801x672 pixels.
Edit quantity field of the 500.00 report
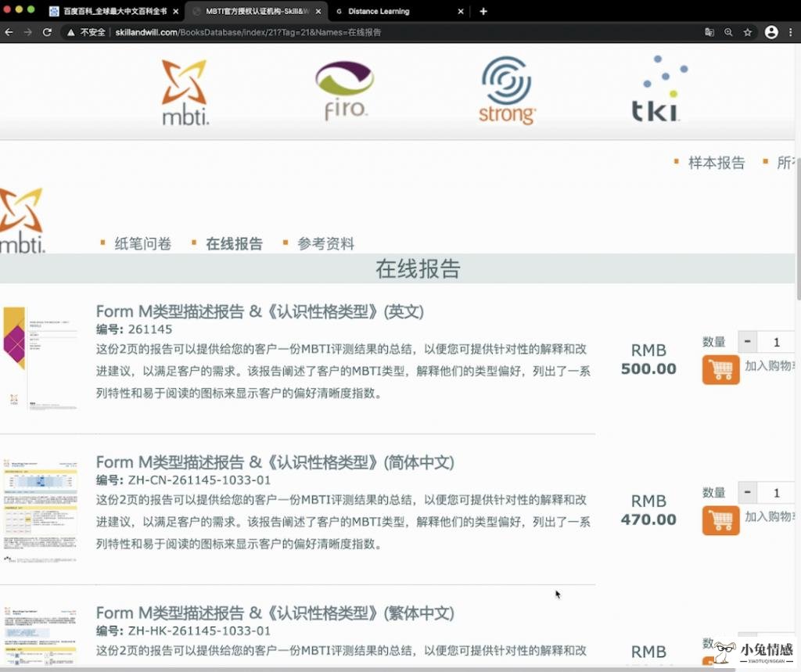point(776,342)
